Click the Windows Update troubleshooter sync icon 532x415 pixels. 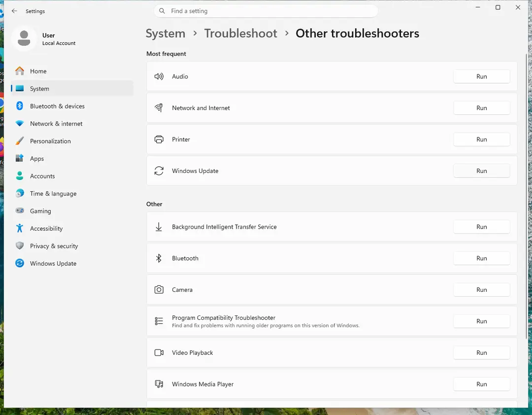159,171
